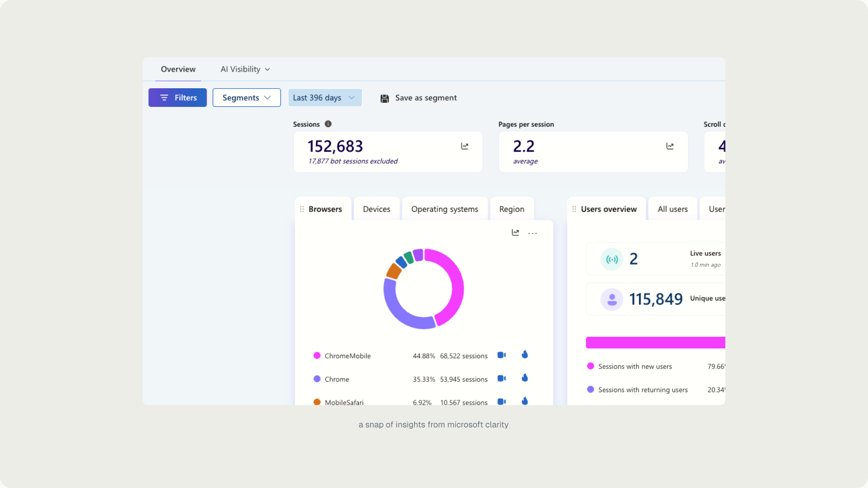Select the All users tab
The image size is (868, 488).
(673, 209)
